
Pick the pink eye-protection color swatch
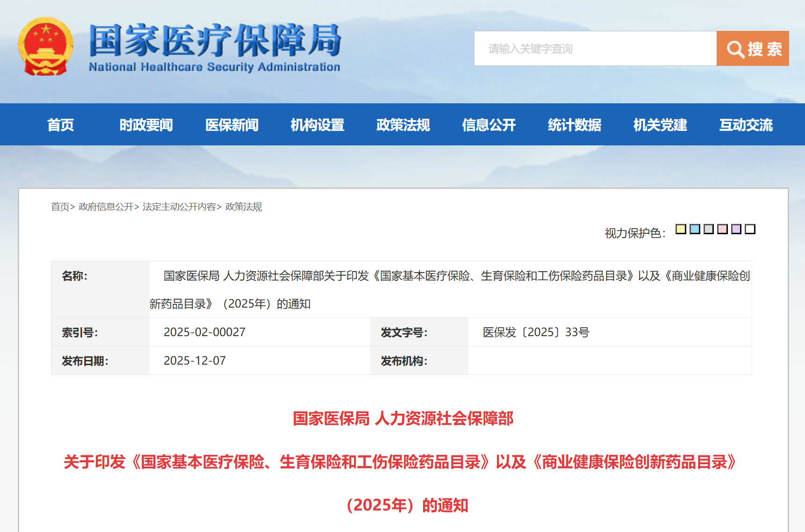tap(722, 229)
